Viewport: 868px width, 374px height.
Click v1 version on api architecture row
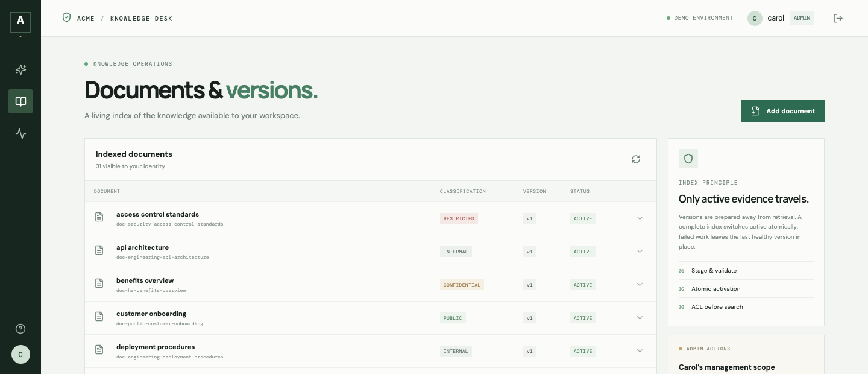530,252
